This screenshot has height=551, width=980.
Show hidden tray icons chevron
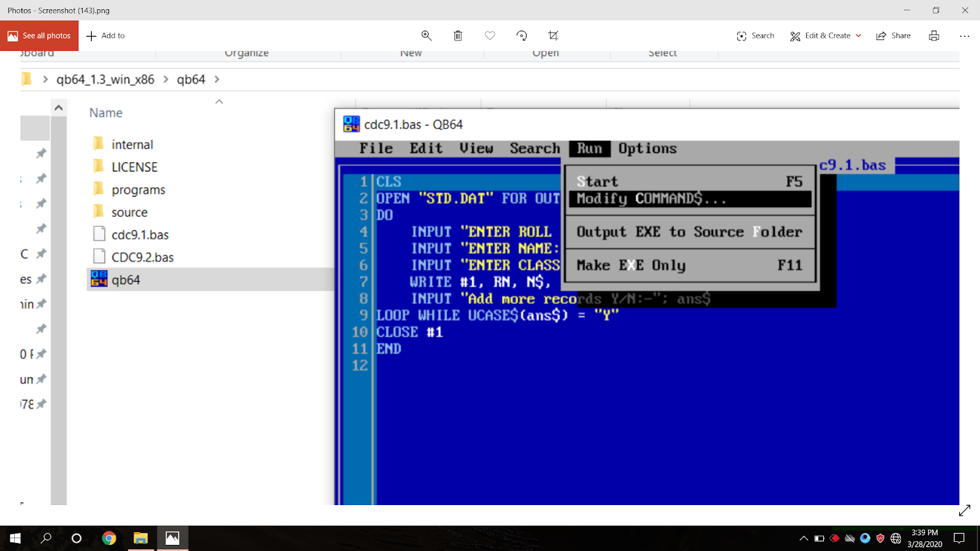click(804, 538)
